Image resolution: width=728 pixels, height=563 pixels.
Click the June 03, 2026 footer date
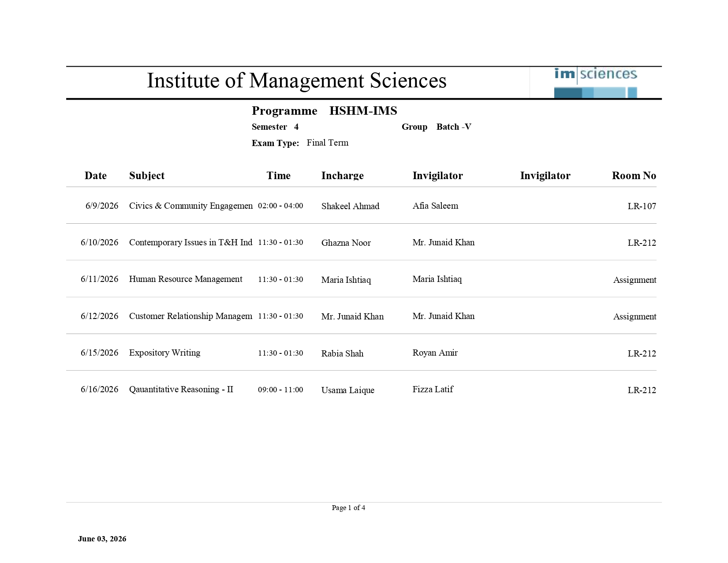(x=102, y=539)
